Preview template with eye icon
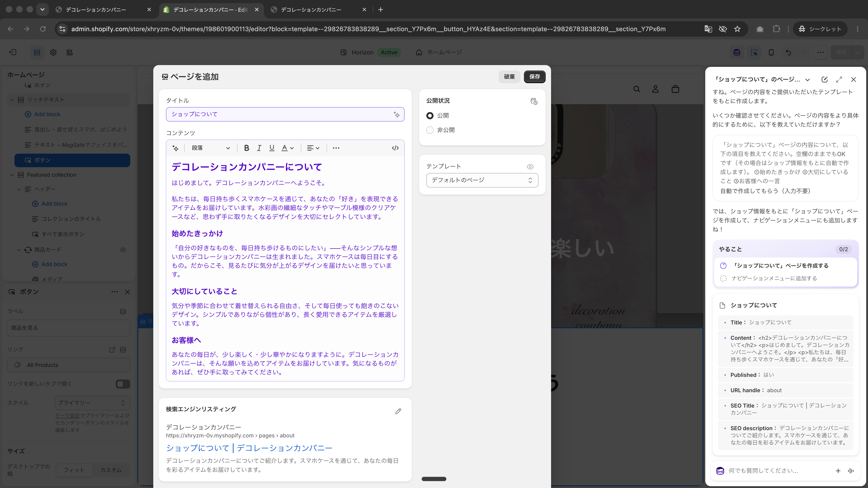868x488 pixels. tap(530, 167)
